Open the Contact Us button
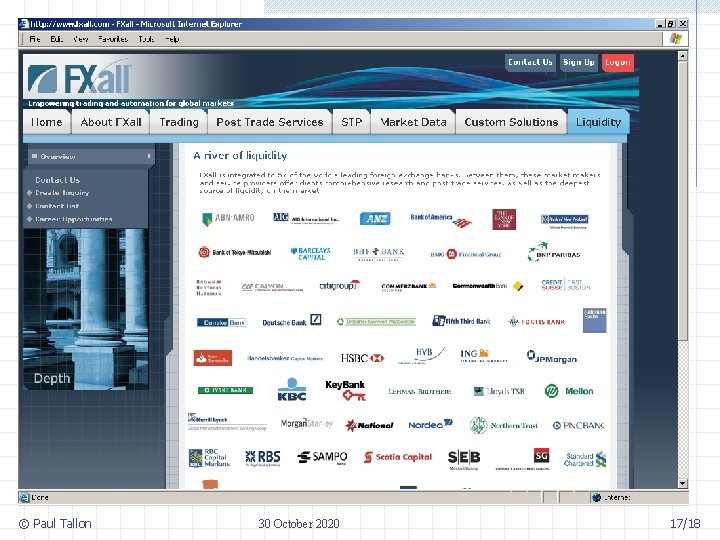The height and width of the screenshot is (540, 720). [530, 62]
